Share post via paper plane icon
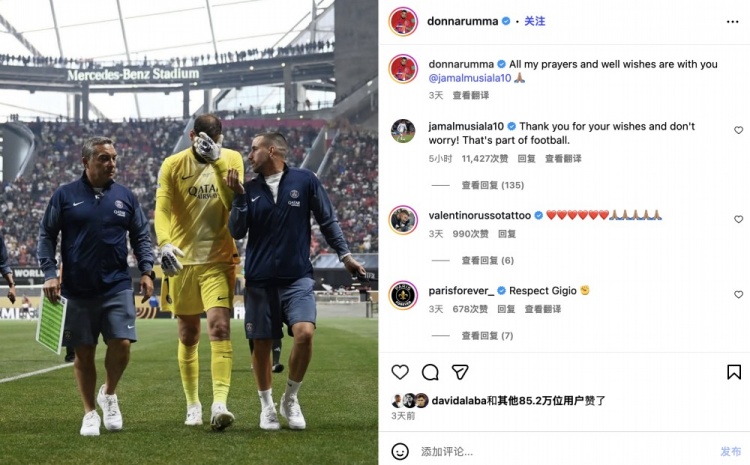 tap(460, 372)
